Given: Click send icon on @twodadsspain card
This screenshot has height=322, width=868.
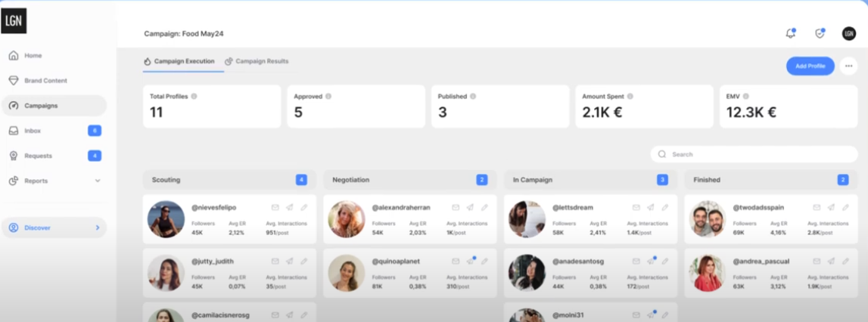Looking at the screenshot, I should pyautogui.click(x=831, y=207).
